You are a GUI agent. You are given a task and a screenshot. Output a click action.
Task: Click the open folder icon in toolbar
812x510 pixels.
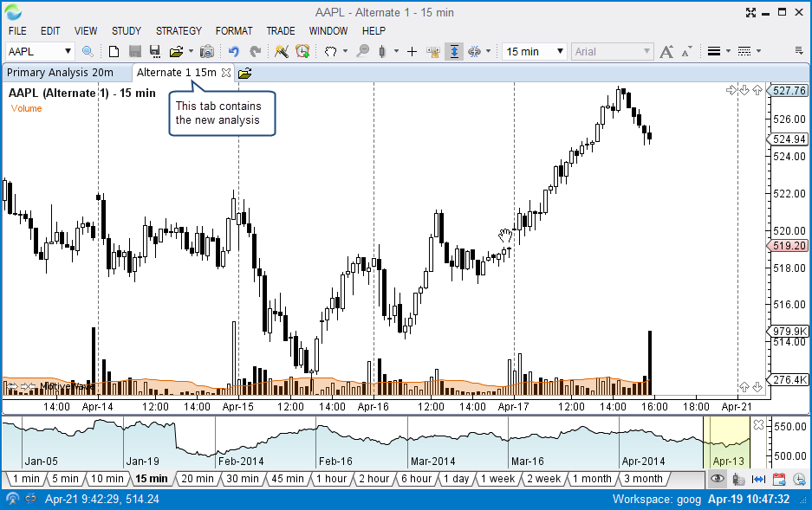(176, 51)
